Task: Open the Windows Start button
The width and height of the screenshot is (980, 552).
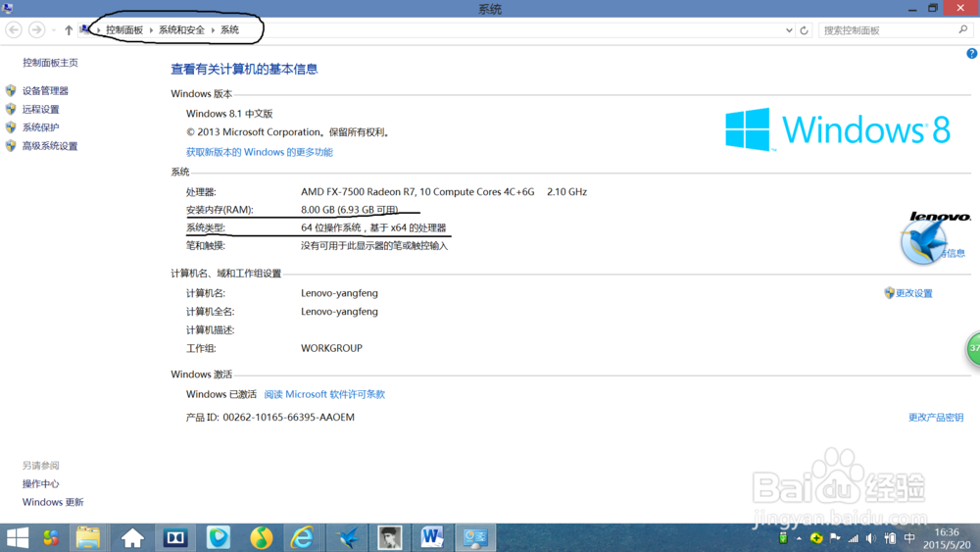Action: [x=18, y=537]
